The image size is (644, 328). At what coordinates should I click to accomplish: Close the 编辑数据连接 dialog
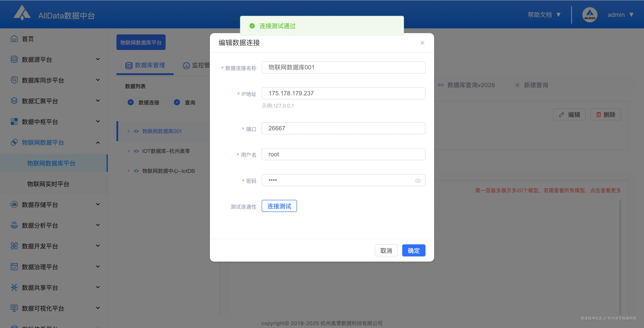coord(422,43)
